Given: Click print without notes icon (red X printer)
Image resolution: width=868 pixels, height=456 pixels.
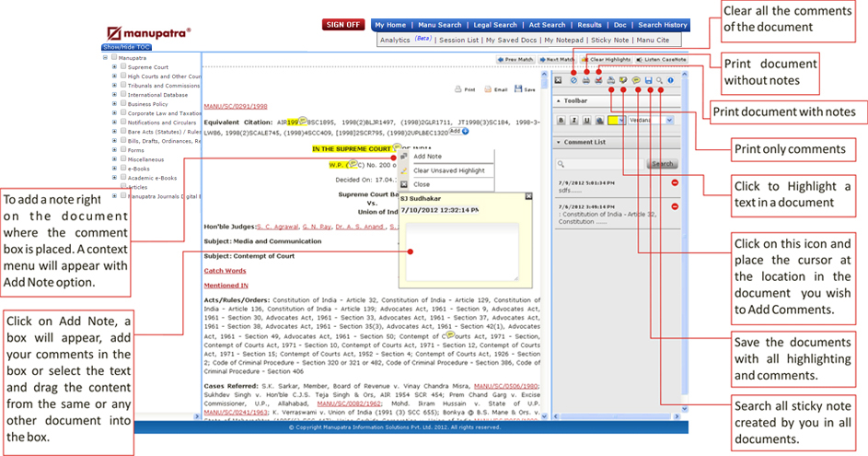Looking at the screenshot, I should [x=598, y=80].
